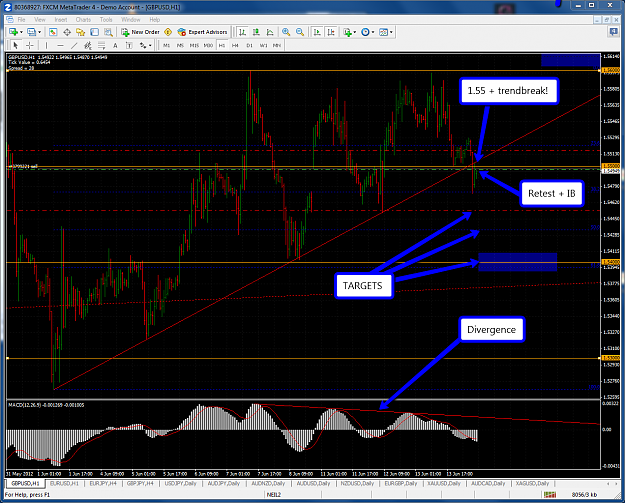Open the Templates icon
The width and height of the screenshot is (625, 503).
[x=383, y=32]
